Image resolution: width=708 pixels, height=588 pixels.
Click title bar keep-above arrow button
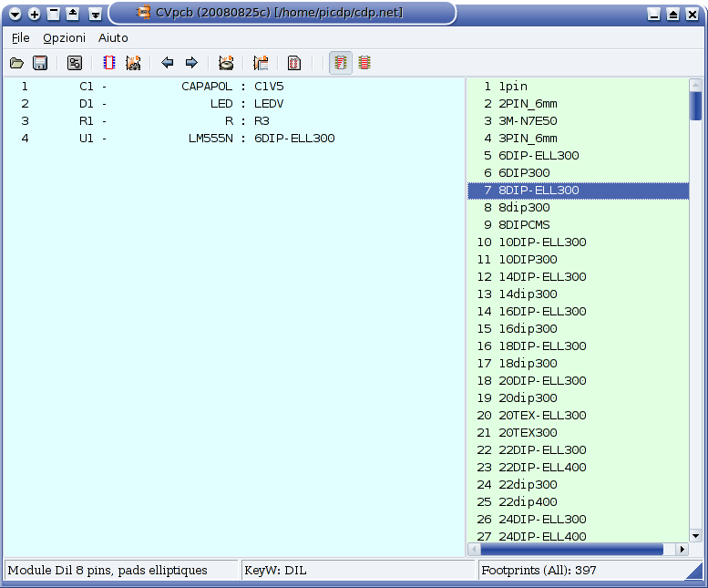[73, 14]
